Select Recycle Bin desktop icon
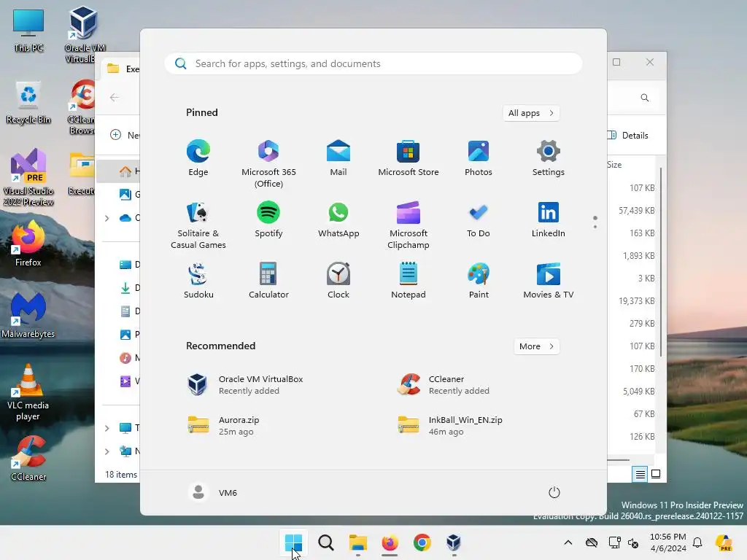The height and width of the screenshot is (560, 747). click(x=28, y=104)
